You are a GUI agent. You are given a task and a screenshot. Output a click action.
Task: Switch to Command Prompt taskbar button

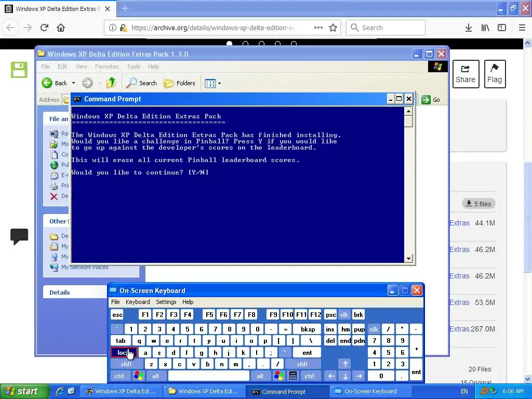[287, 392]
